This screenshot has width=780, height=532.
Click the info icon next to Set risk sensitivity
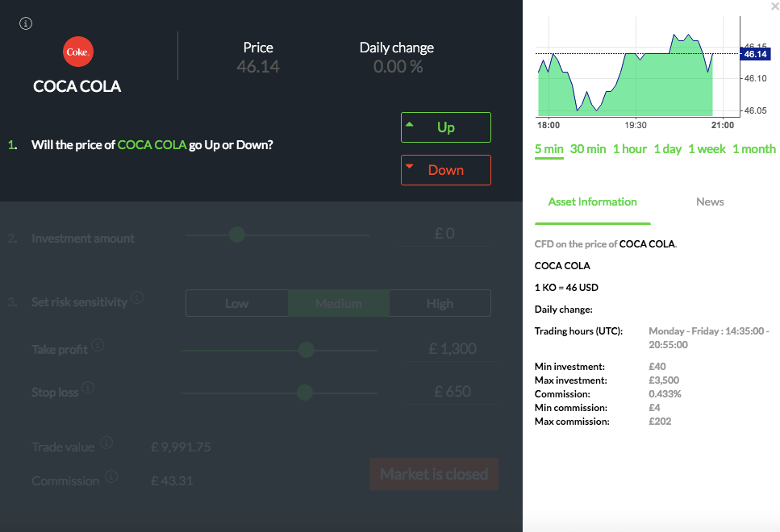[137, 297]
